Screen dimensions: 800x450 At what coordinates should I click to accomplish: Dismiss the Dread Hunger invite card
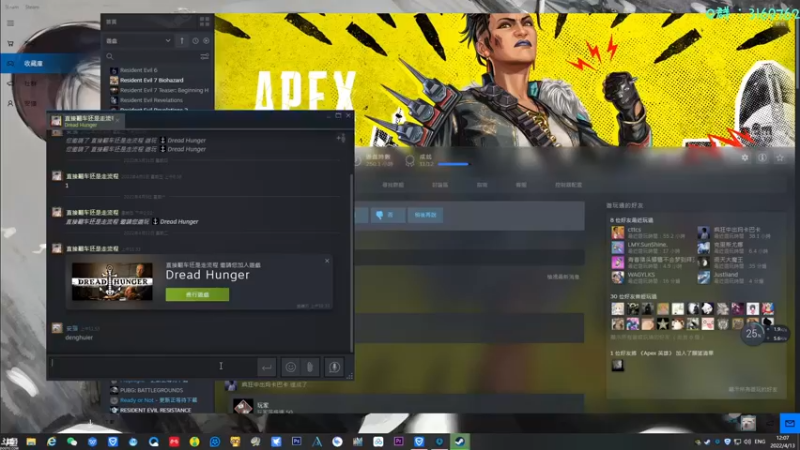point(327,261)
